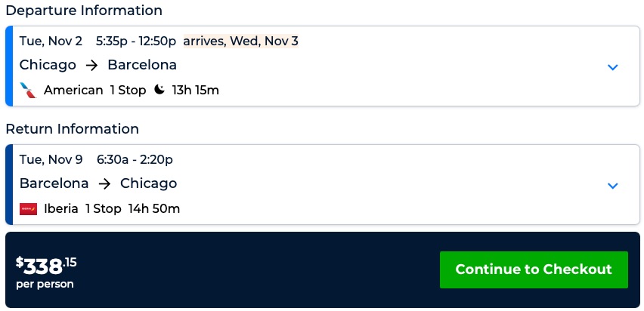Expand the departure flight details chevron
The height and width of the screenshot is (311, 644).
click(x=613, y=67)
